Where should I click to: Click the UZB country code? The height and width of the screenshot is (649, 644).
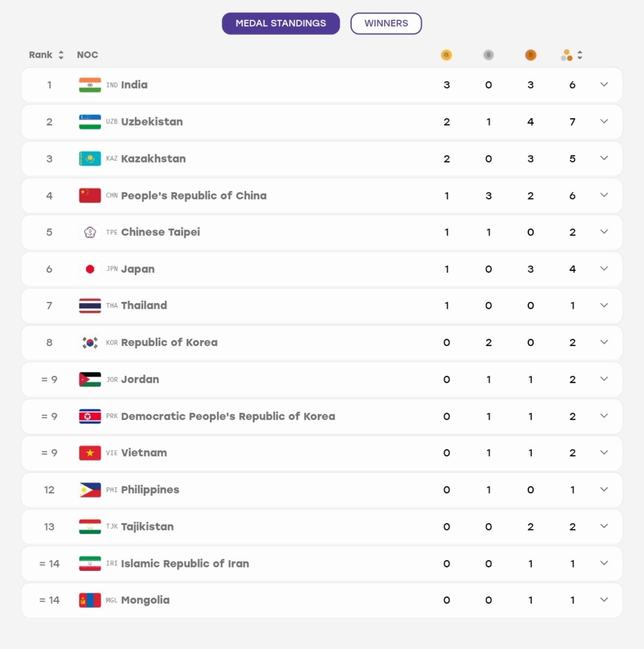point(111,122)
